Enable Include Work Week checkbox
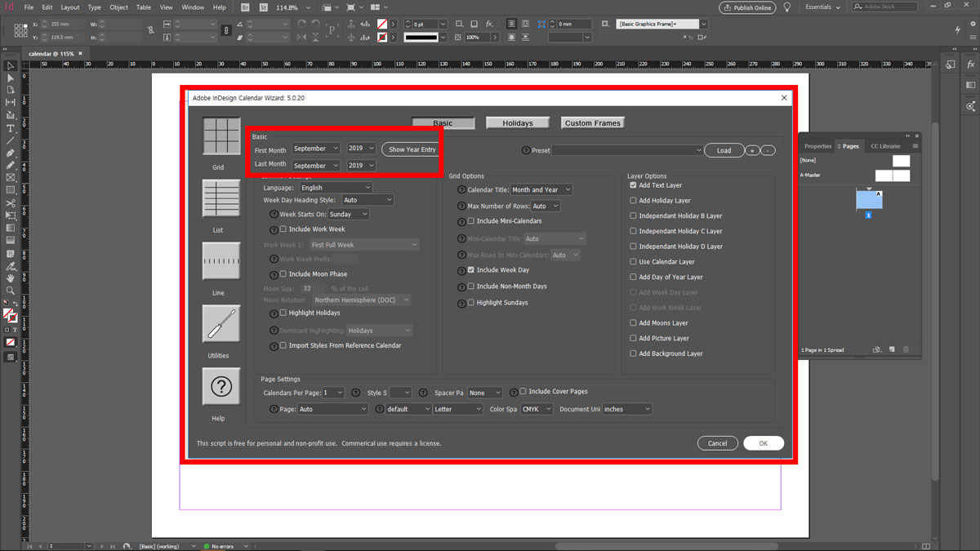This screenshot has width=980, height=551. coord(283,229)
